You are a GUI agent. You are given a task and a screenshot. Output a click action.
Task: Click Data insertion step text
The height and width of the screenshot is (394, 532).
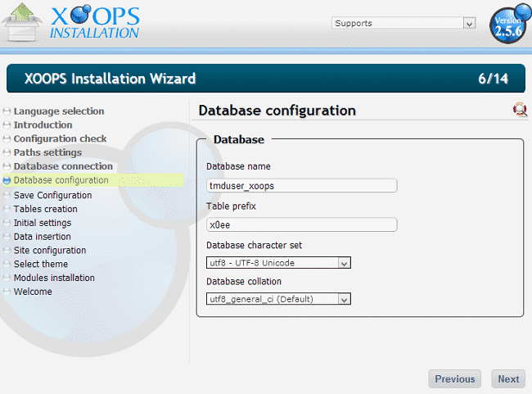43,237
